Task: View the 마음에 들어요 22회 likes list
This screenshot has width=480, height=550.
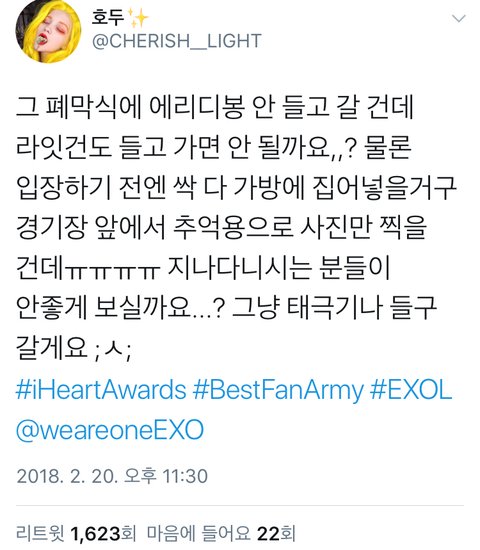Action: point(221,534)
